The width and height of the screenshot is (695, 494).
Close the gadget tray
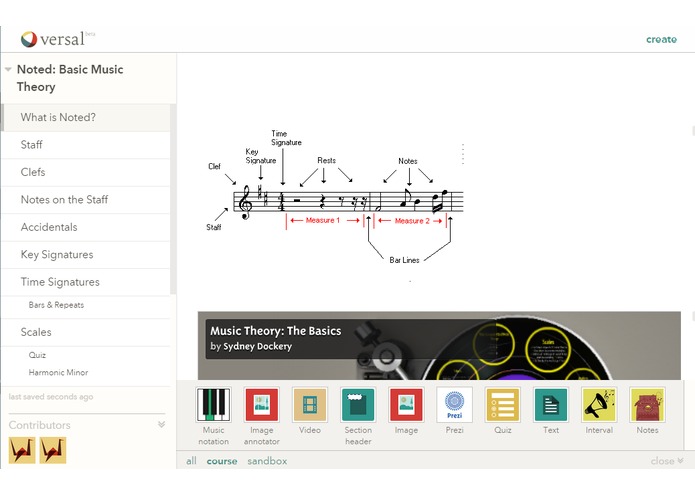pyautogui.click(x=667, y=461)
